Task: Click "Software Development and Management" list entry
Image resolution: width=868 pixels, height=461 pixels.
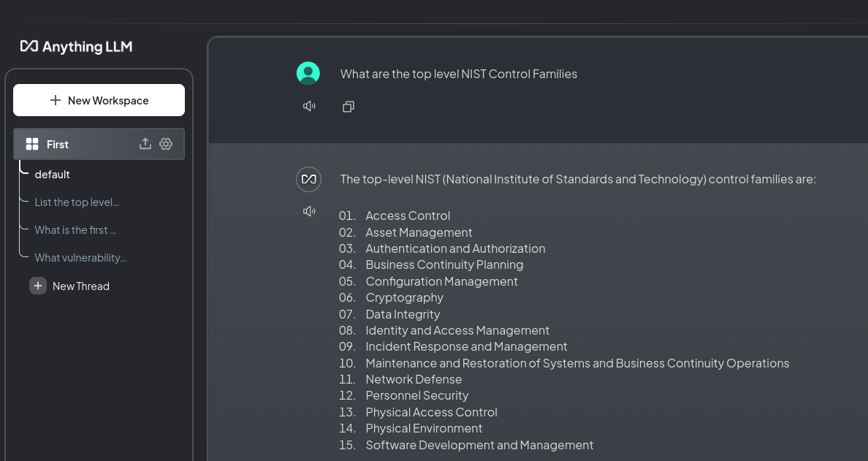Action: (479, 445)
